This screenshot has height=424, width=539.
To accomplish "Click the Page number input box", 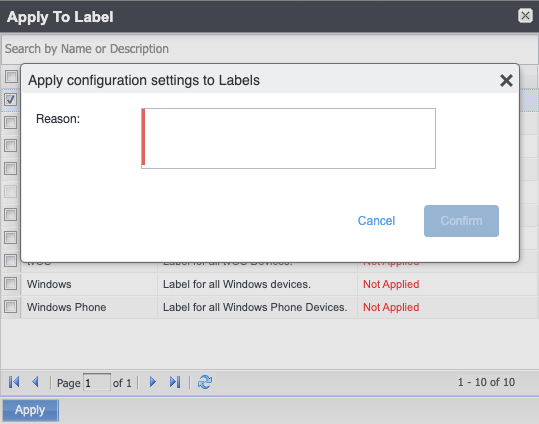I will tap(97, 382).
